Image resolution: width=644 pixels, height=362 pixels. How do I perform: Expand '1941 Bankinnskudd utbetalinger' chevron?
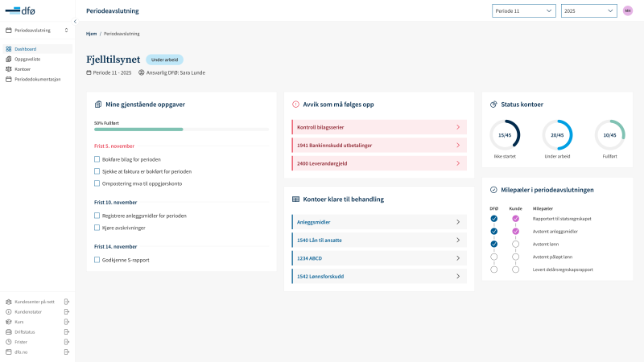[x=458, y=146]
